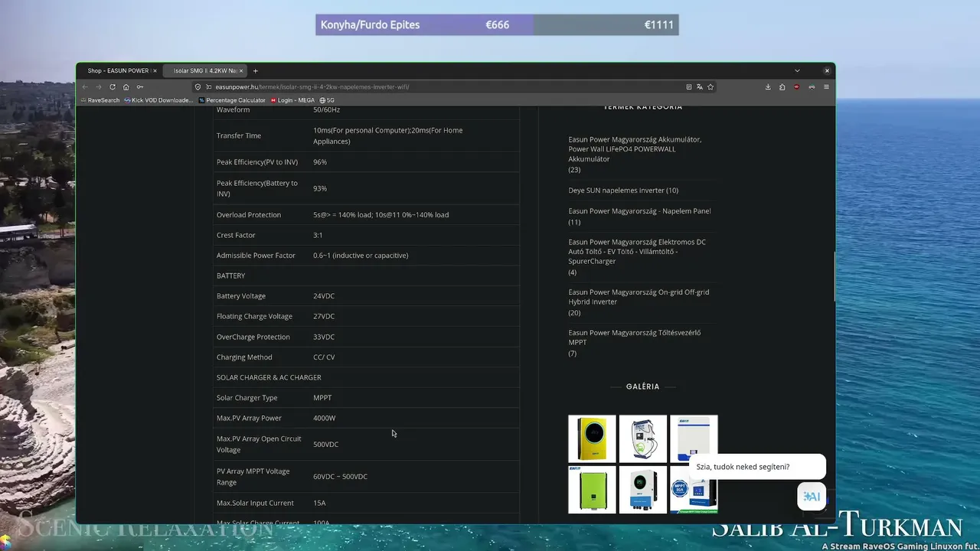Go back to the previous page

(x=85, y=87)
